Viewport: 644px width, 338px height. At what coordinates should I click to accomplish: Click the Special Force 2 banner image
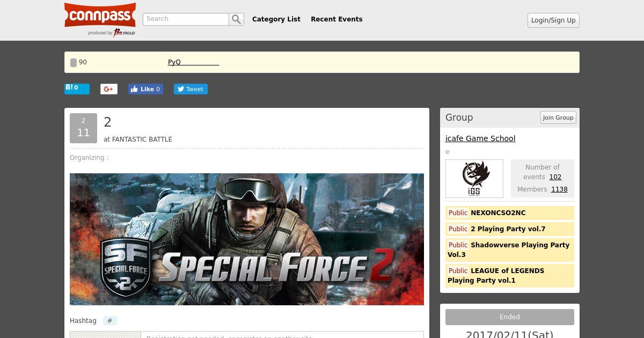tap(247, 239)
